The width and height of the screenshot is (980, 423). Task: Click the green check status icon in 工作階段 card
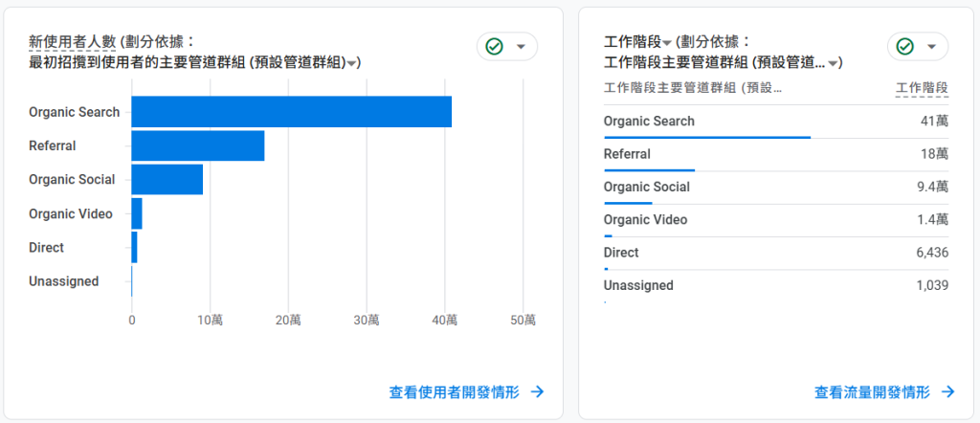(x=904, y=47)
